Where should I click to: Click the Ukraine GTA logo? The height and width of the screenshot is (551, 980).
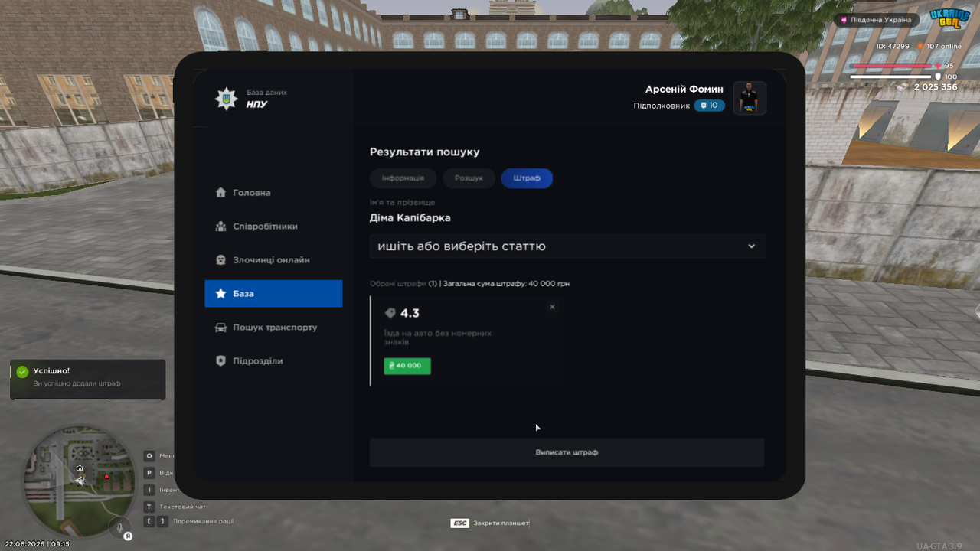950,18
